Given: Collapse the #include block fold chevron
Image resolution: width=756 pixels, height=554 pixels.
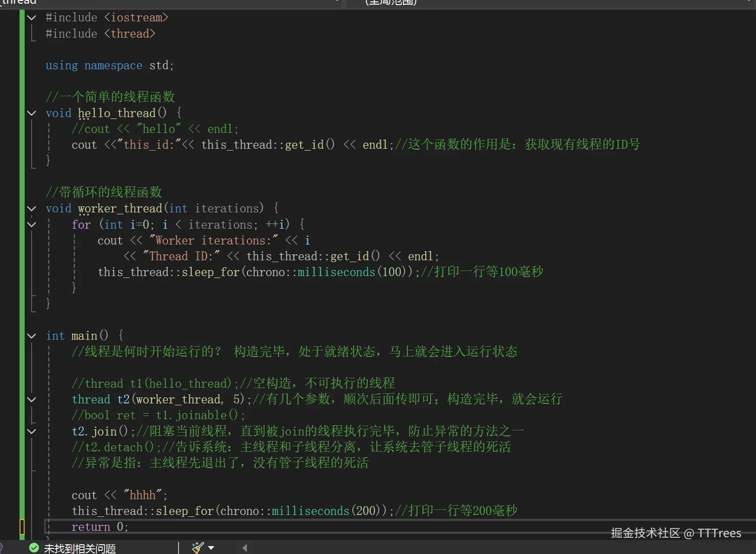Looking at the screenshot, I should click(32, 18).
